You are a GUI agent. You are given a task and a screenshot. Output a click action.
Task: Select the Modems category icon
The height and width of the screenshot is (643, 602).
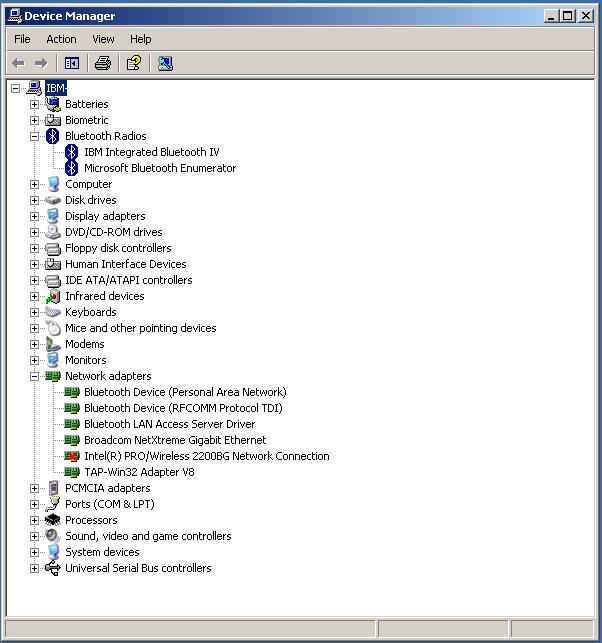[x=53, y=344]
